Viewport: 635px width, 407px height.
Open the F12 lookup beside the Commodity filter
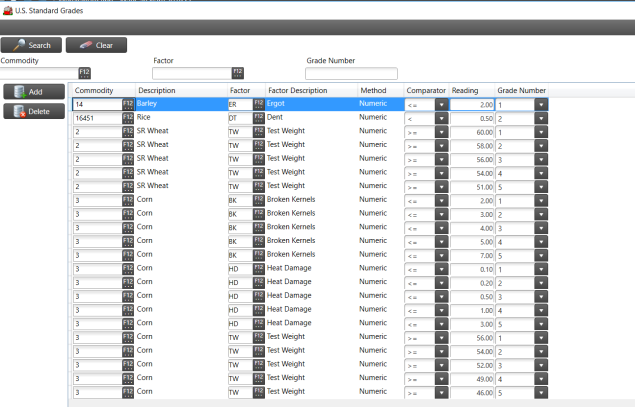coord(84,73)
